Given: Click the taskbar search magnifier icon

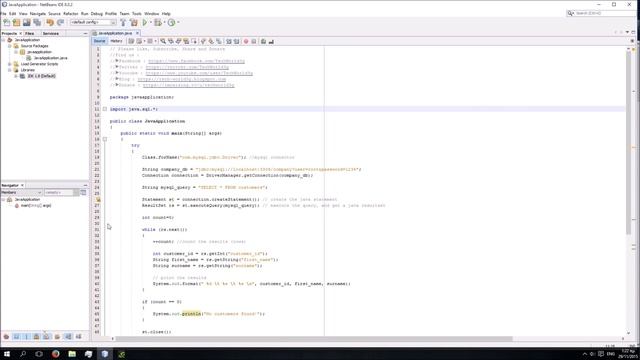Looking at the screenshot, I should pos(23,354).
